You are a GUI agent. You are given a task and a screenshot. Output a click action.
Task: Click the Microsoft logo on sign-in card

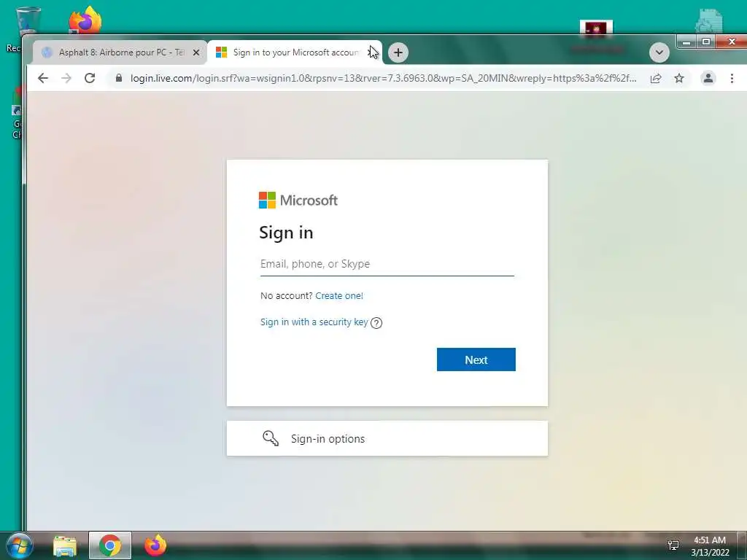(x=298, y=200)
